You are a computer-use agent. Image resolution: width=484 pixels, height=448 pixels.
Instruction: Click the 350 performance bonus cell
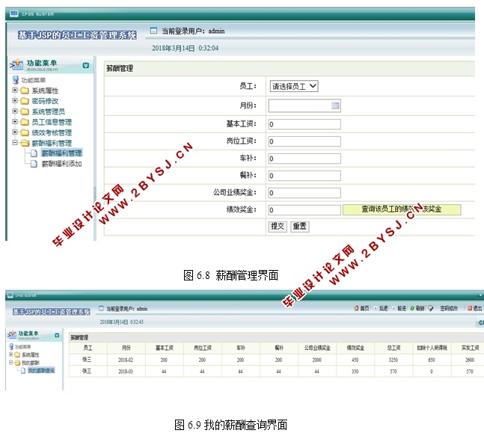pos(355,372)
